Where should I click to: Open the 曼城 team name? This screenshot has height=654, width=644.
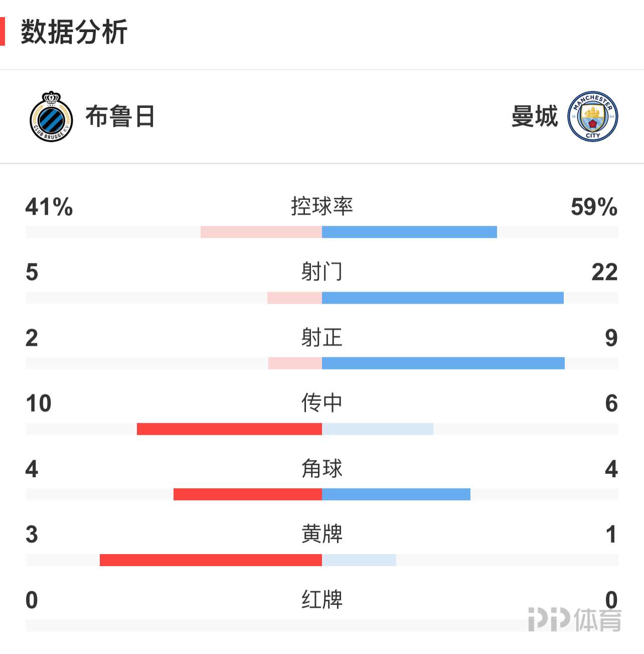(x=535, y=116)
